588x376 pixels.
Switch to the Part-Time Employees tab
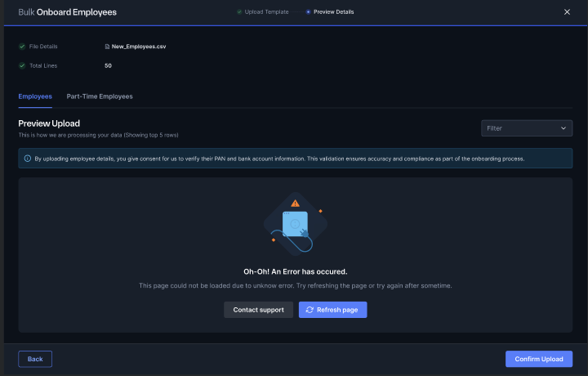coord(100,96)
